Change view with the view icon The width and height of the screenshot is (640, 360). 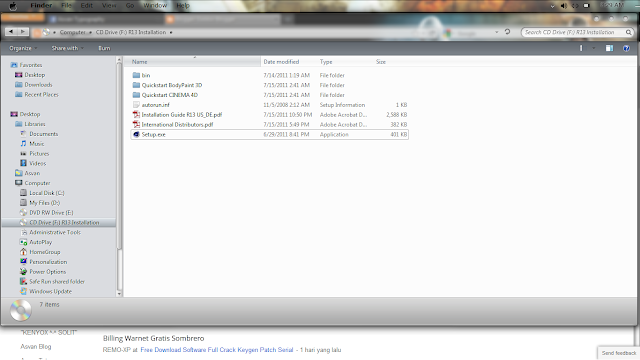pyautogui.click(x=581, y=48)
